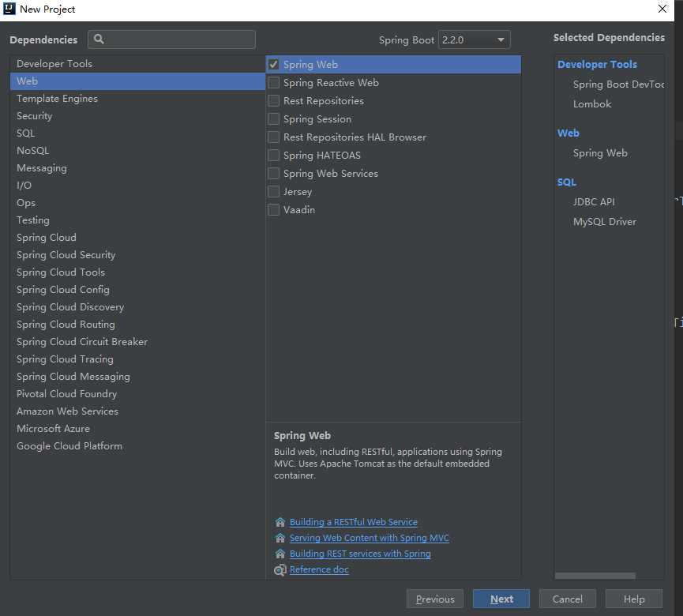Open Serving Web Content with Spring MVC
The height and width of the screenshot is (616, 683).
[369, 538]
